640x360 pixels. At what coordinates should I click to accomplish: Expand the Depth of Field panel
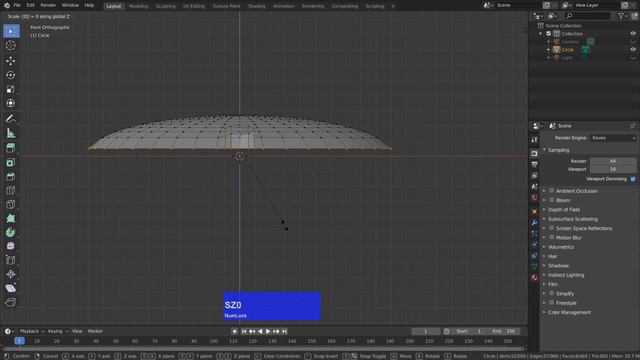point(564,209)
